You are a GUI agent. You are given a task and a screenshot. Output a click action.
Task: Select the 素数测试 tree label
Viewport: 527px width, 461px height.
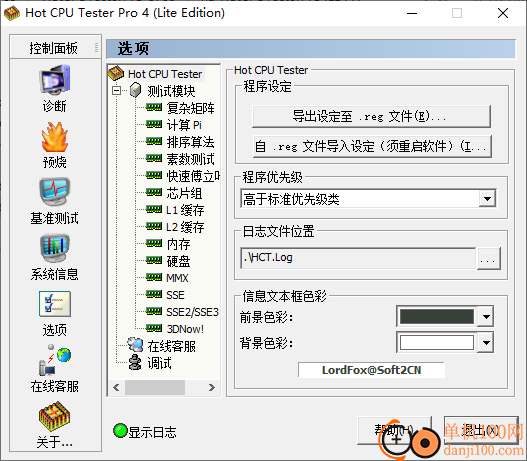click(191, 159)
